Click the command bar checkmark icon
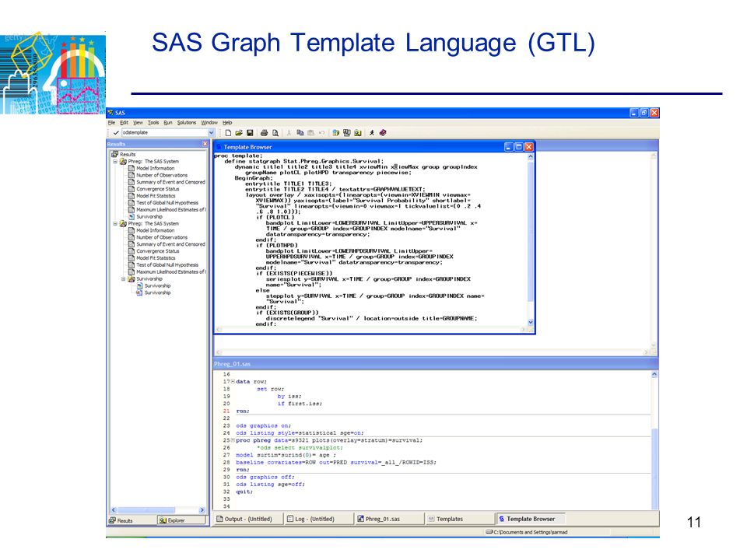 point(116,133)
